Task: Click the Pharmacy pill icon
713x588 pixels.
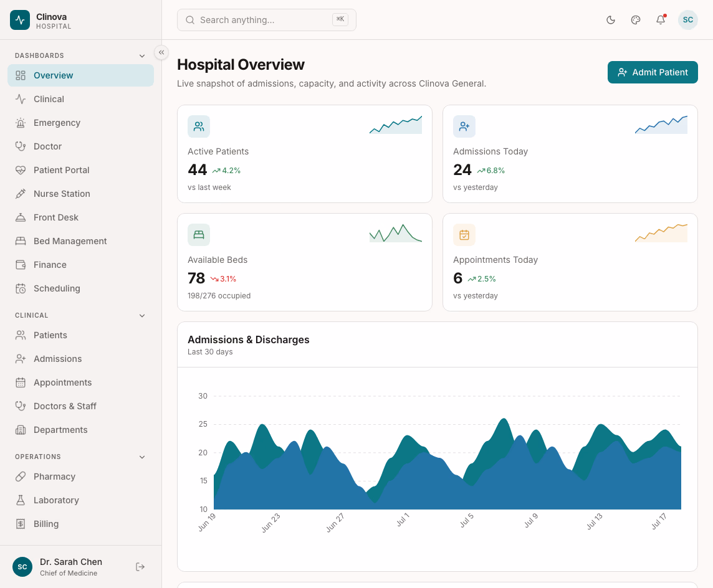Action: click(x=21, y=477)
